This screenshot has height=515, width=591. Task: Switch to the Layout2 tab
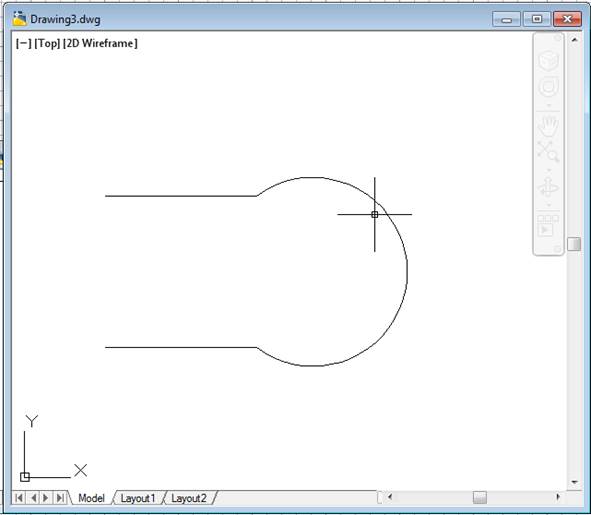(x=189, y=498)
